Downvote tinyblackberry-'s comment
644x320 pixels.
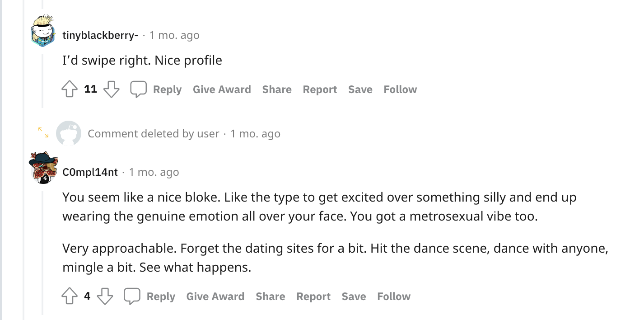point(111,89)
